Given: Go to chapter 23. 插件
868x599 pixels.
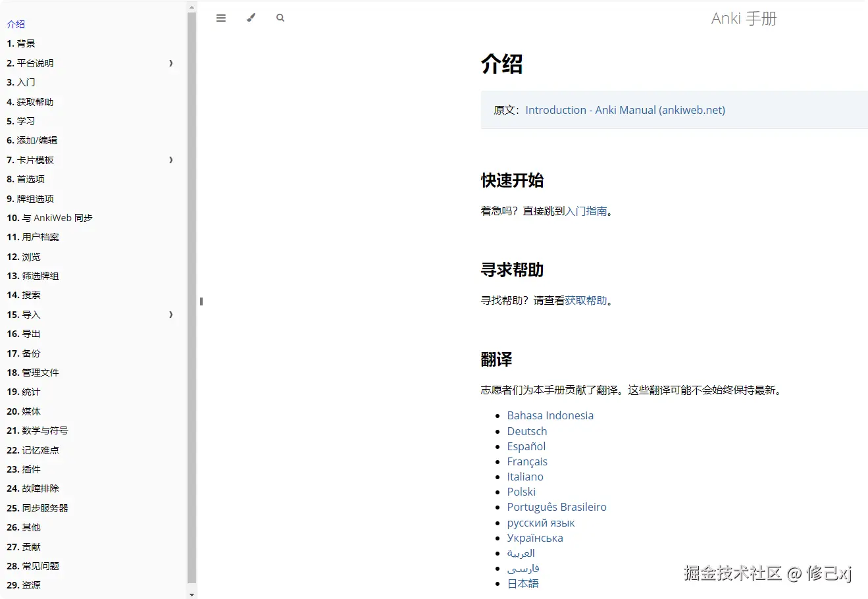Looking at the screenshot, I should coord(24,469).
